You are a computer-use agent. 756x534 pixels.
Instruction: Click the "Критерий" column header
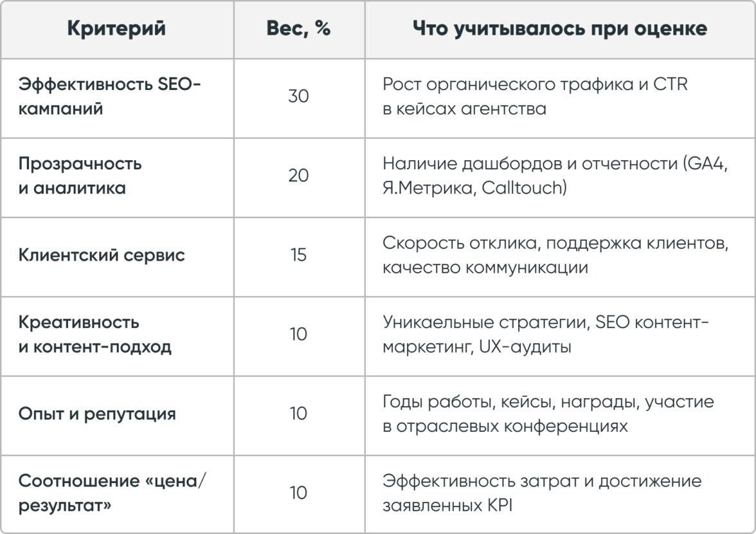(x=116, y=29)
